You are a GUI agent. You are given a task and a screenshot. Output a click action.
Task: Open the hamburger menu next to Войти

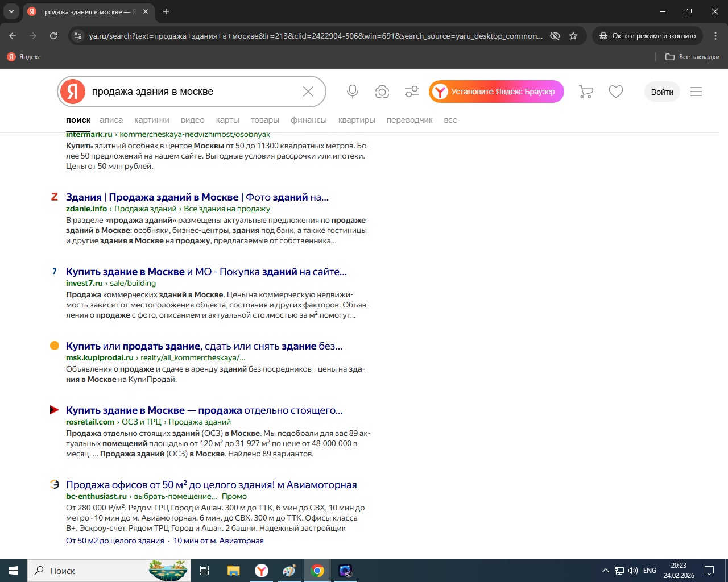[x=696, y=92]
